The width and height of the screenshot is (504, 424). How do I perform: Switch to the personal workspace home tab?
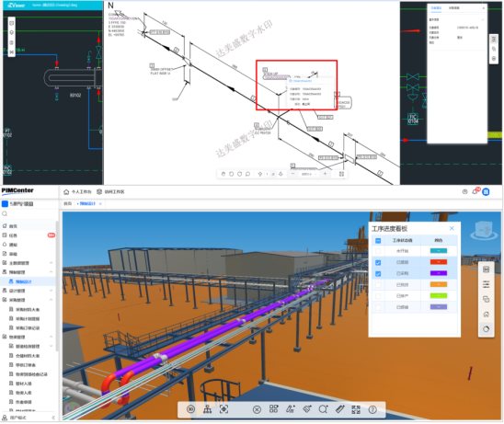coord(77,192)
